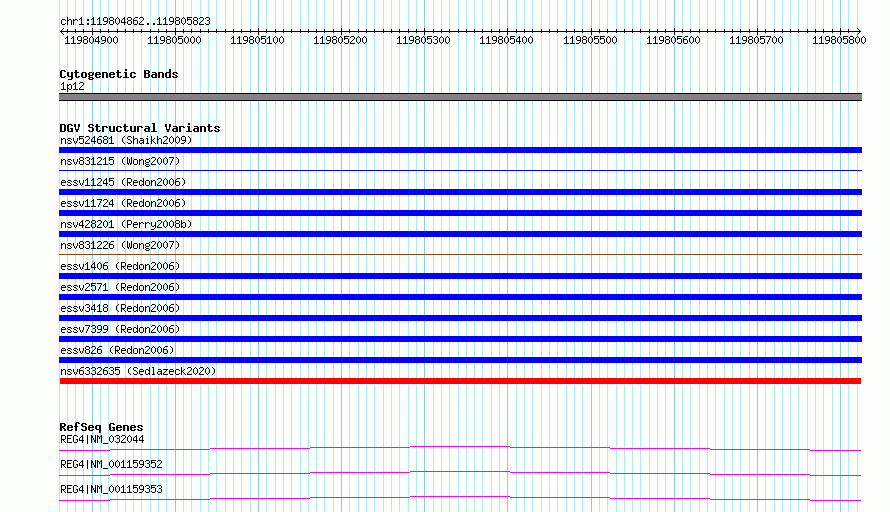
Task: Select the blue bar for essv11724
Action: (460, 213)
